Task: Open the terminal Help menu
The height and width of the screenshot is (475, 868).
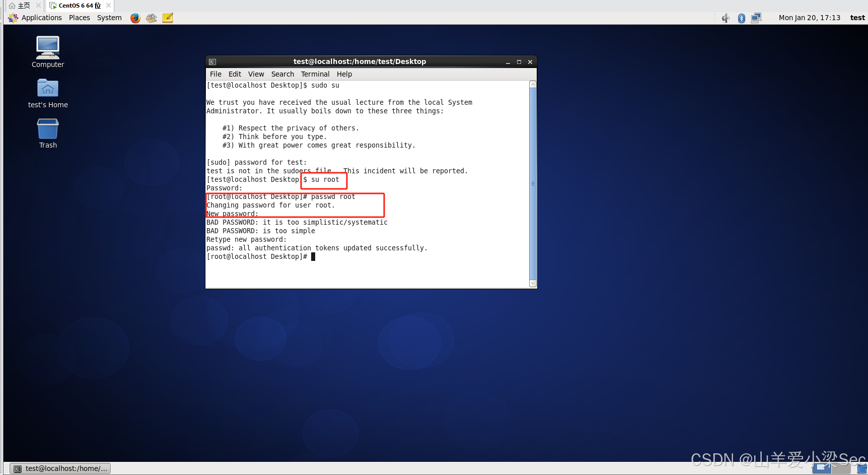Action: pyautogui.click(x=344, y=74)
